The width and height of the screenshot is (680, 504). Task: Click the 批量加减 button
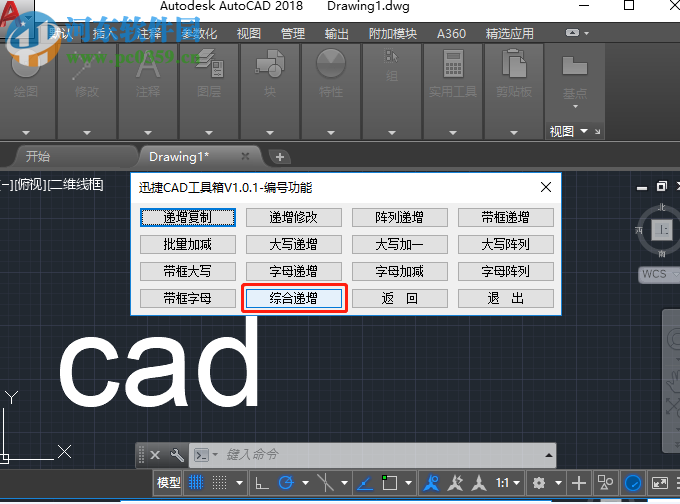188,244
